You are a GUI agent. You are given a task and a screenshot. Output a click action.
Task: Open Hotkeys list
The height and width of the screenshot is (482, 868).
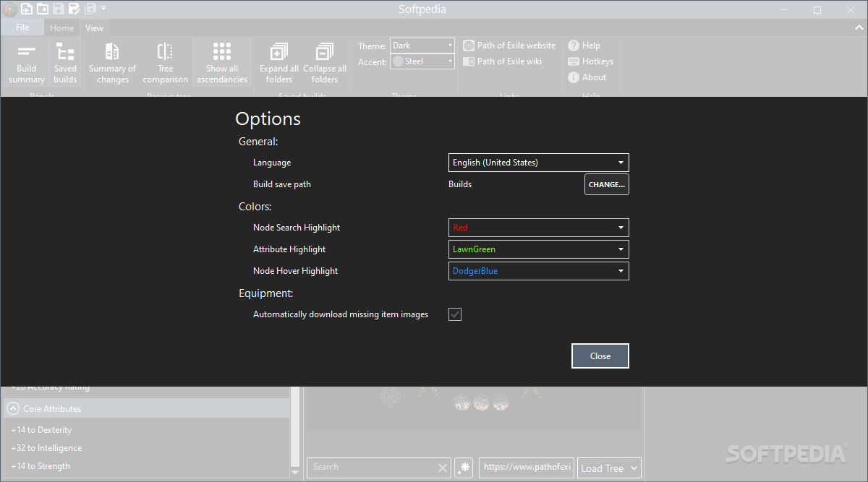tap(590, 61)
